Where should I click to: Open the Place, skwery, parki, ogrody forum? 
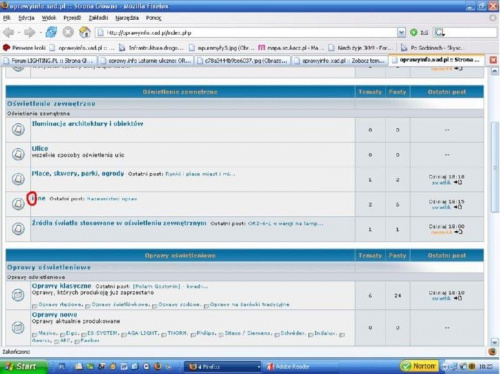[x=78, y=173]
